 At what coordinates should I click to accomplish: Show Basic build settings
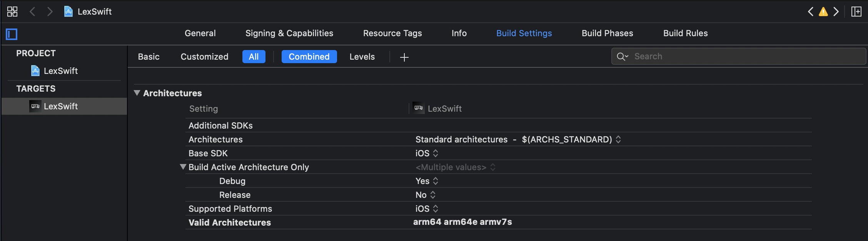pyautogui.click(x=149, y=57)
